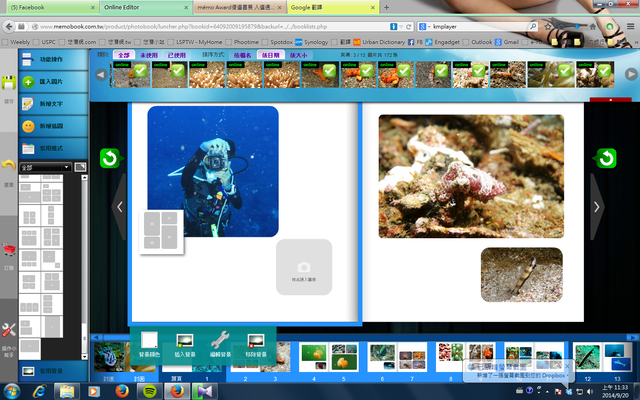Image resolution: width=640 pixels, height=400 pixels.
Task: Reload the page with refresh icon
Action: (409, 27)
